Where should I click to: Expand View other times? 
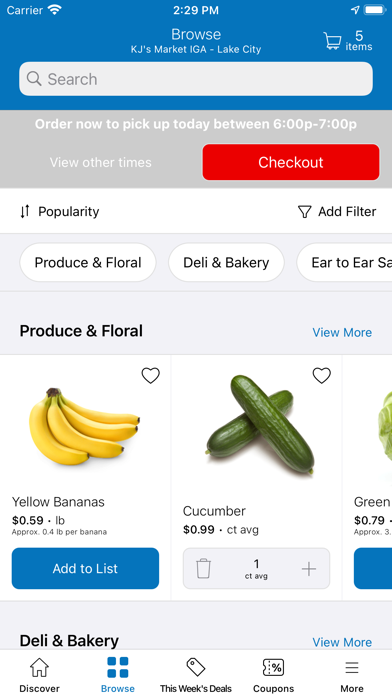tap(100, 162)
